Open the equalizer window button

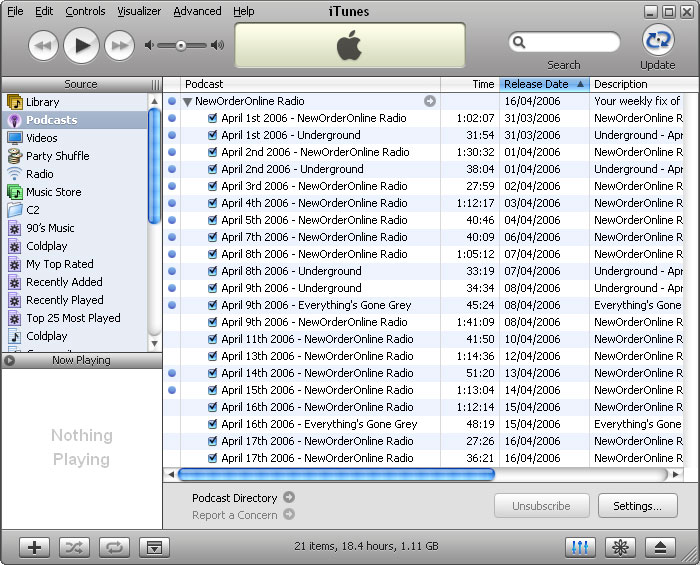[580, 547]
